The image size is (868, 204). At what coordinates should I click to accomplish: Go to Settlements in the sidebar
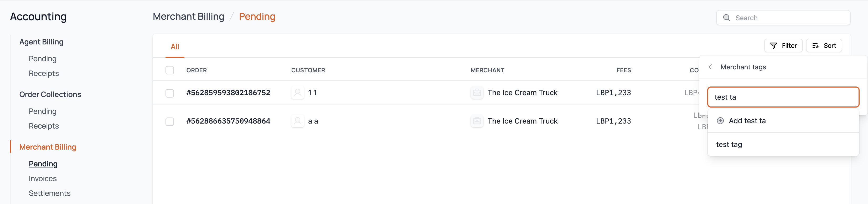pyautogui.click(x=50, y=193)
